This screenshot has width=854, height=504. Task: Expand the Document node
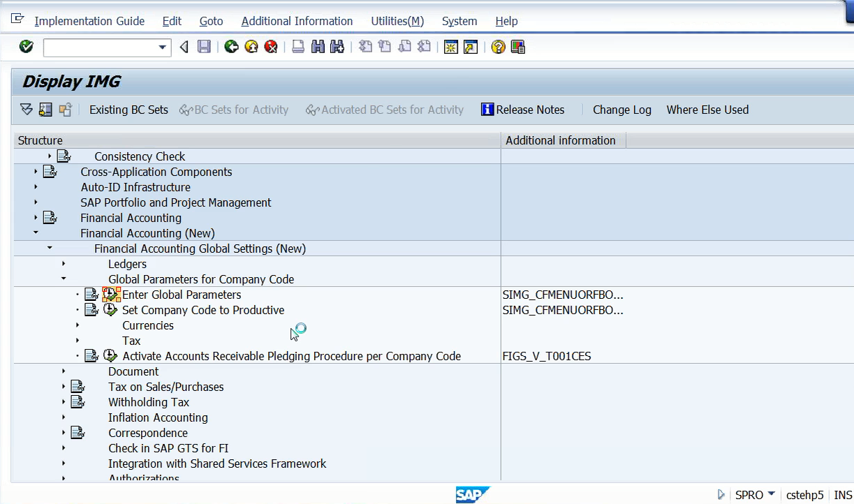click(64, 371)
